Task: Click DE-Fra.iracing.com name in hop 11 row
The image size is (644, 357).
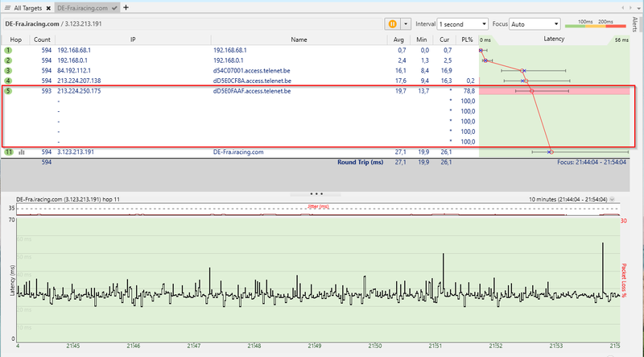Action: point(238,152)
